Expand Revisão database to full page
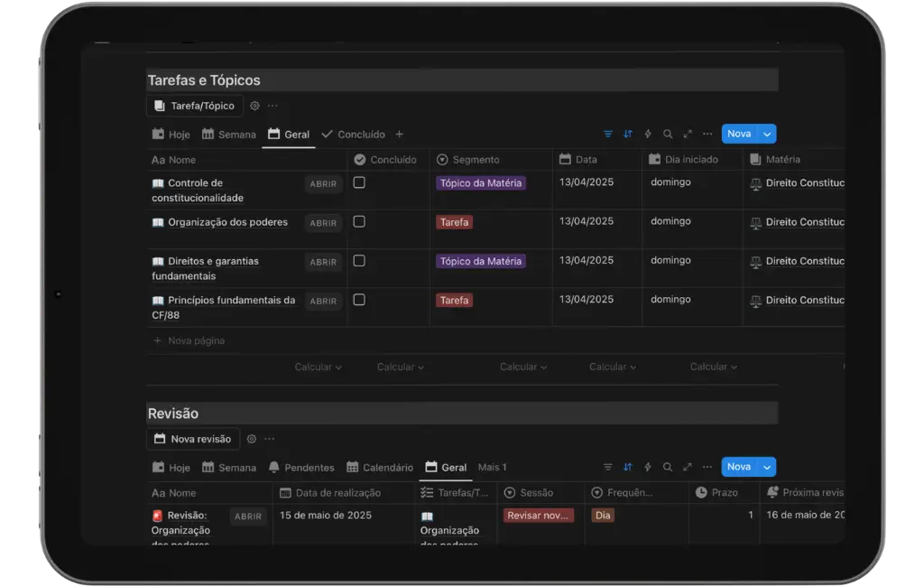This screenshot has width=924, height=586. [688, 467]
